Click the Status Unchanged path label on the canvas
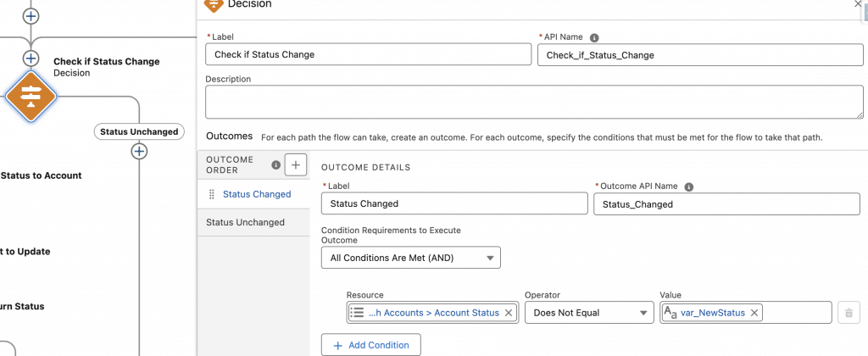The image size is (868, 356). [139, 131]
